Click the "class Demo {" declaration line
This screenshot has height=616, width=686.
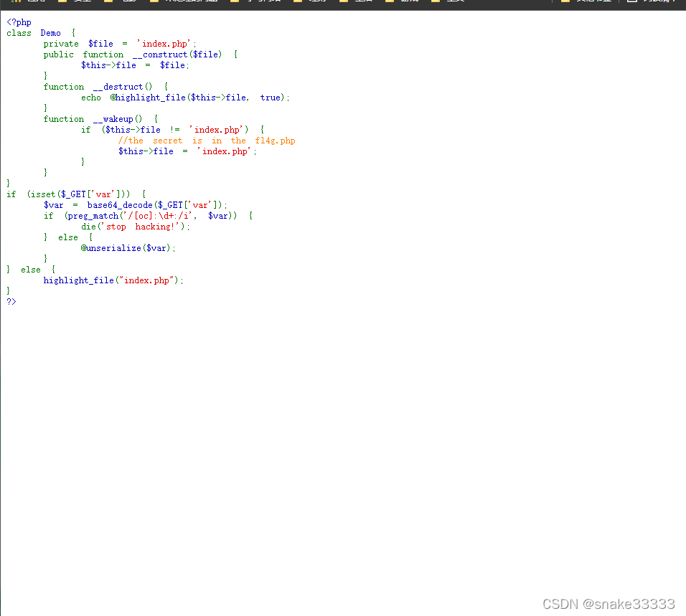coord(41,33)
